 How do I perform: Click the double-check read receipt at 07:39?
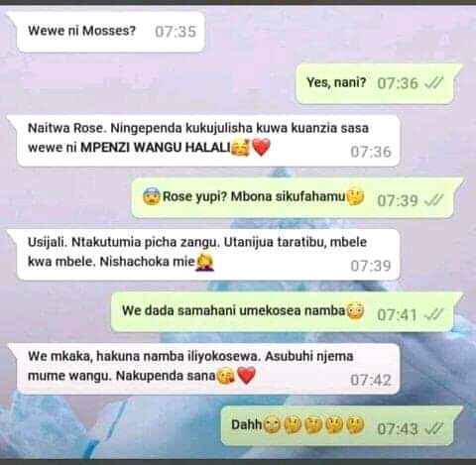tap(433, 200)
